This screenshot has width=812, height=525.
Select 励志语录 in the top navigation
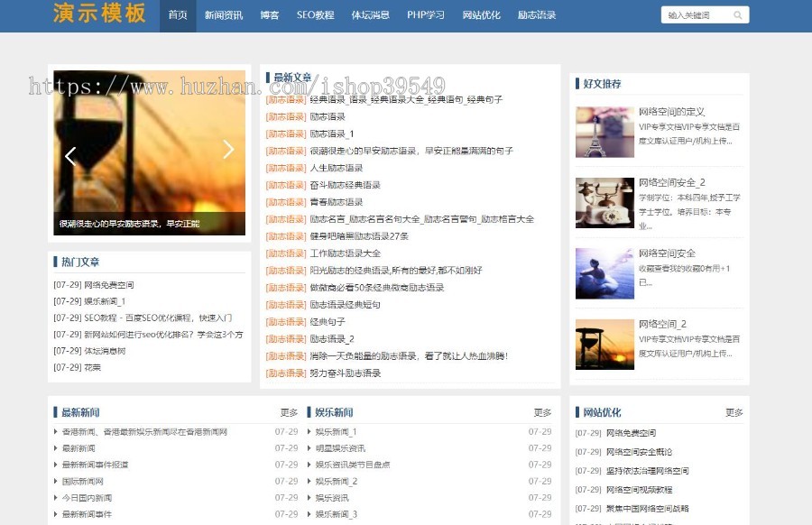(x=537, y=15)
